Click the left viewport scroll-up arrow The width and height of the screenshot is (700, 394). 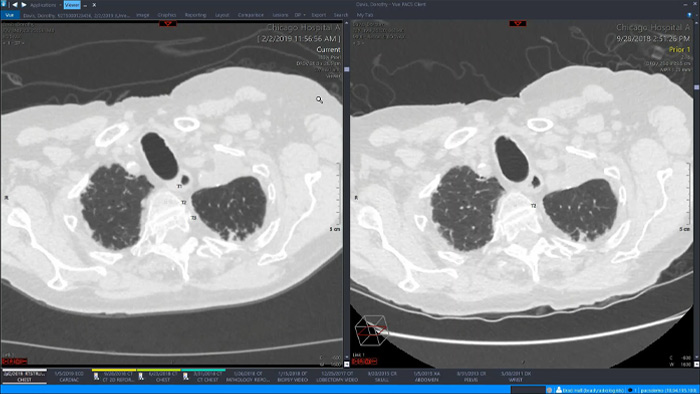tap(346, 22)
